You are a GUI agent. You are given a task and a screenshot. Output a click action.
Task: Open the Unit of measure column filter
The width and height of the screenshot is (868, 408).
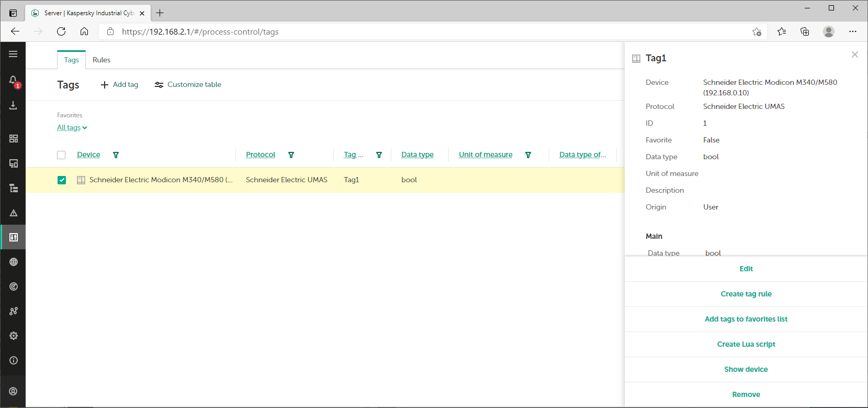(528, 155)
